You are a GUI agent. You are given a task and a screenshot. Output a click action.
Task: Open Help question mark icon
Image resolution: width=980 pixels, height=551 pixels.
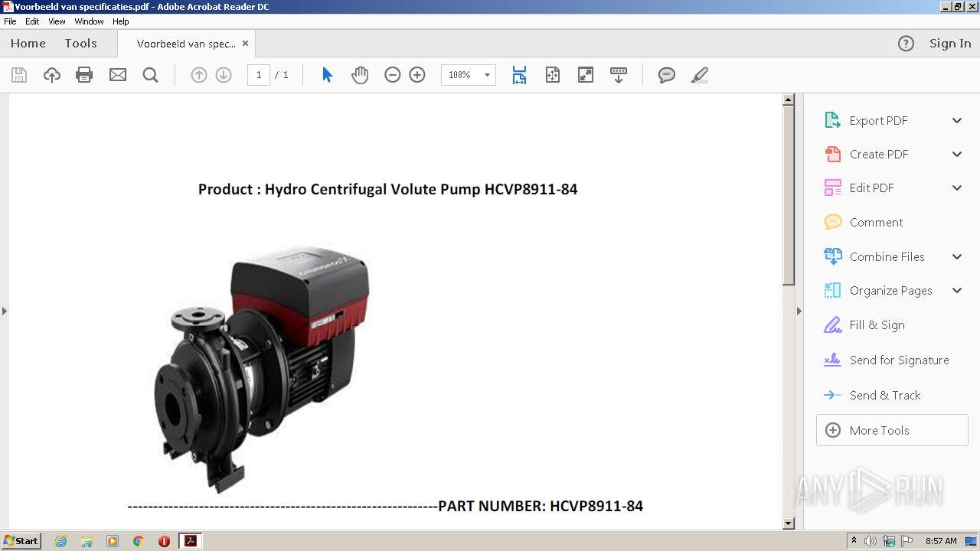[906, 44]
